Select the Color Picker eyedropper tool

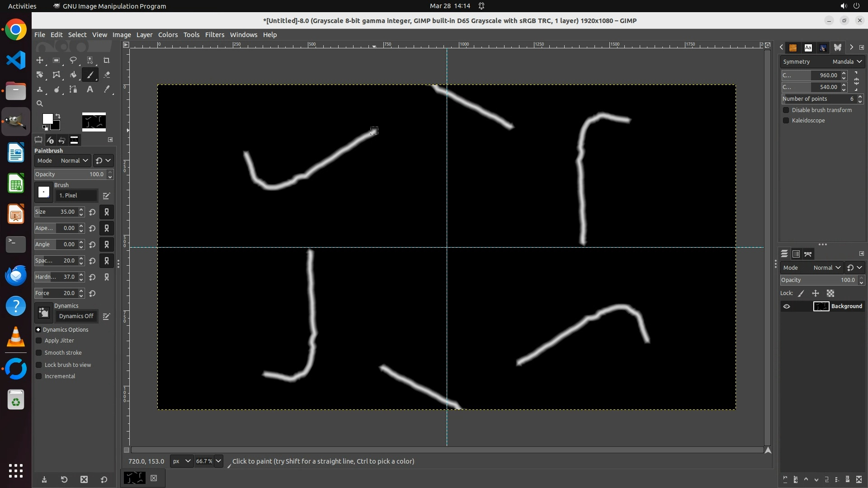[x=107, y=89]
